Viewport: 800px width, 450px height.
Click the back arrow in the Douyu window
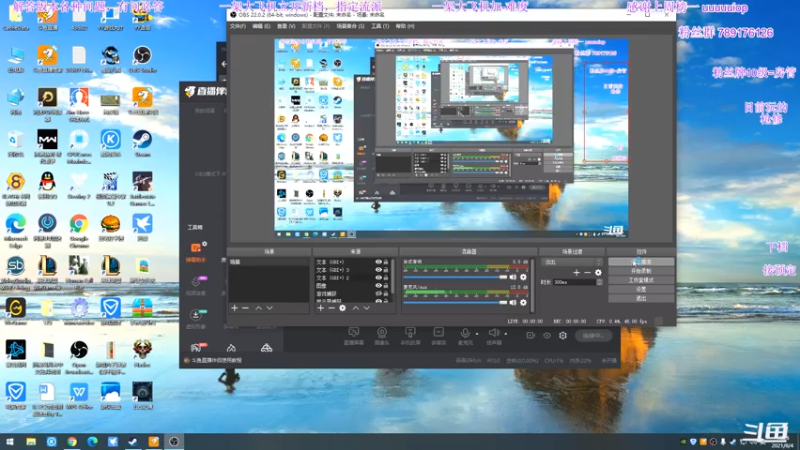tap(223, 64)
